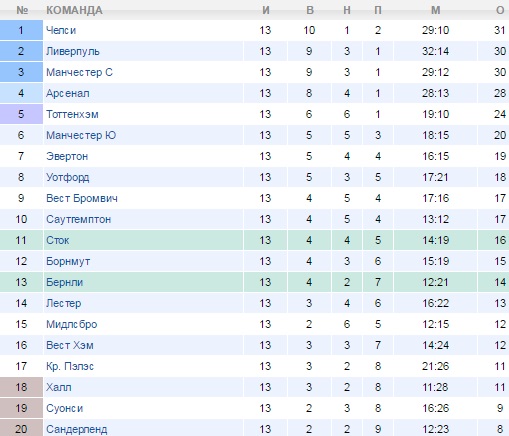This screenshot has height=436, width=509.
Task: Click the Манчестер Ю link
Action: (81, 135)
